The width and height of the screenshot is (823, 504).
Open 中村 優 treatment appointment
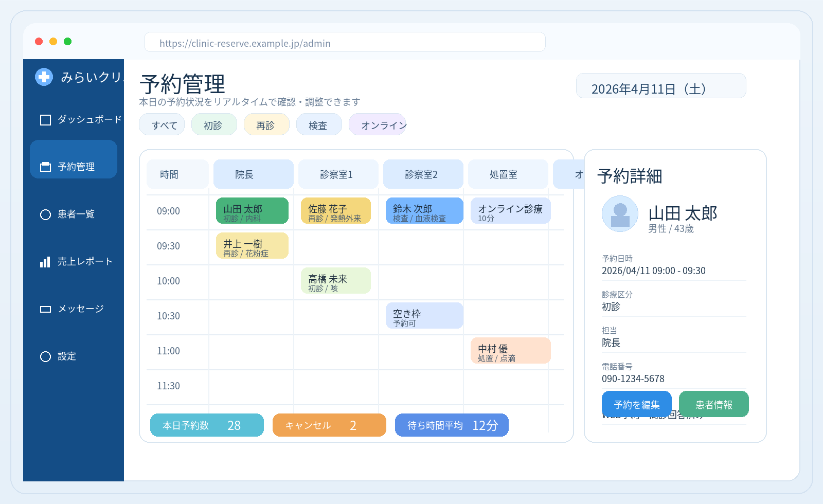click(511, 351)
